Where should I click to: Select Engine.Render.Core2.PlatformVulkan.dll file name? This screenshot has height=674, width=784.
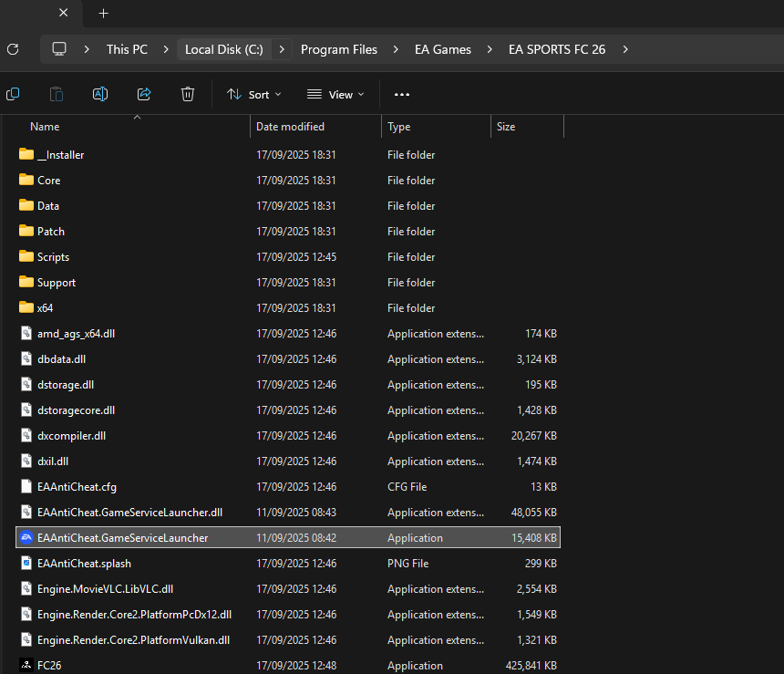coord(133,640)
